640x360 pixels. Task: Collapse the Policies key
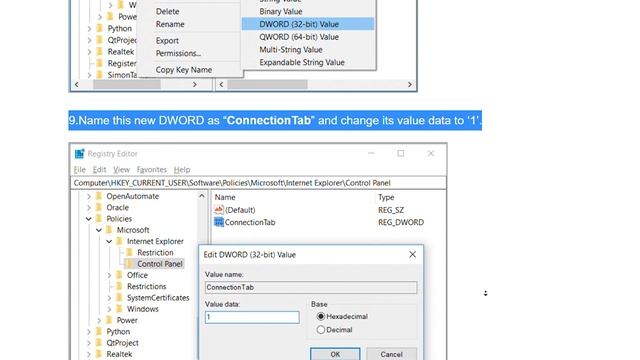[x=89, y=219]
